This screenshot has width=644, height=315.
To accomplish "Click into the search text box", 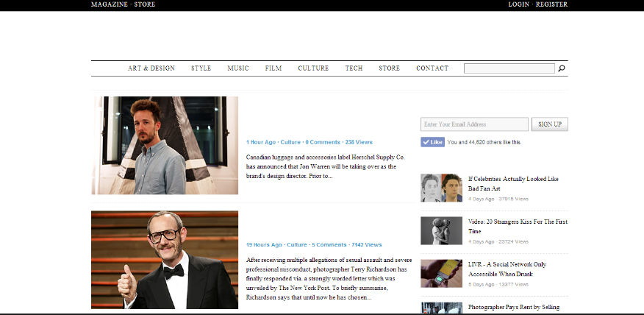I will tap(509, 68).
